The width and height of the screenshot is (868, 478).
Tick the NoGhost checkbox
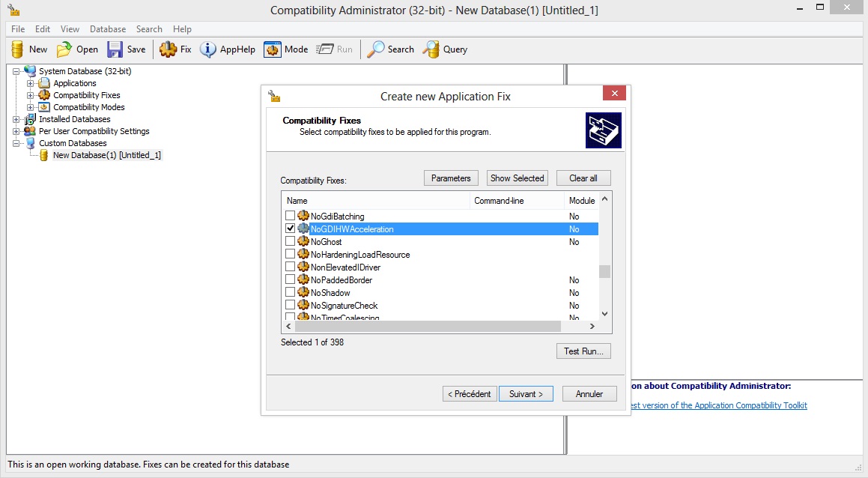pyautogui.click(x=290, y=241)
